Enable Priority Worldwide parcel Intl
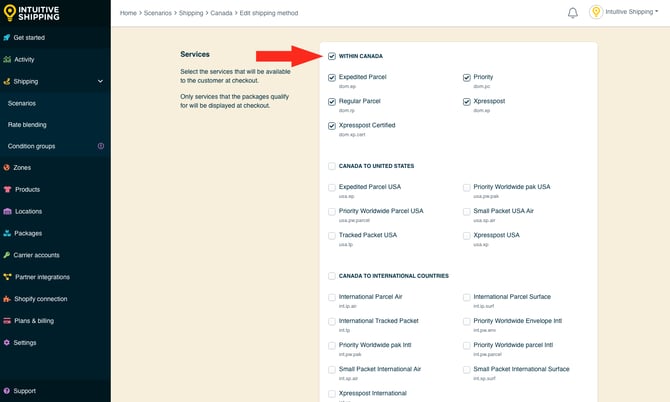Screen dimensions: 670x402 [467, 346]
